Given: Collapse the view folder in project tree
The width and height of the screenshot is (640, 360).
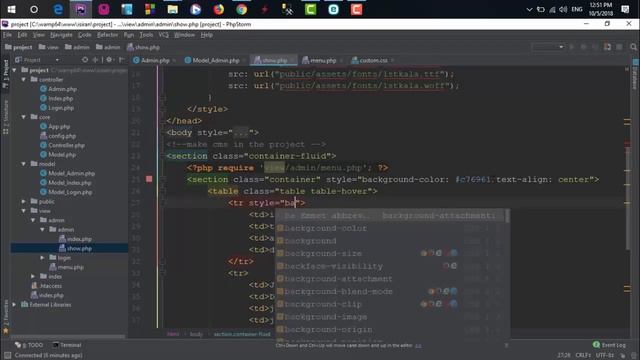Looking at the screenshot, I should [24, 211].
